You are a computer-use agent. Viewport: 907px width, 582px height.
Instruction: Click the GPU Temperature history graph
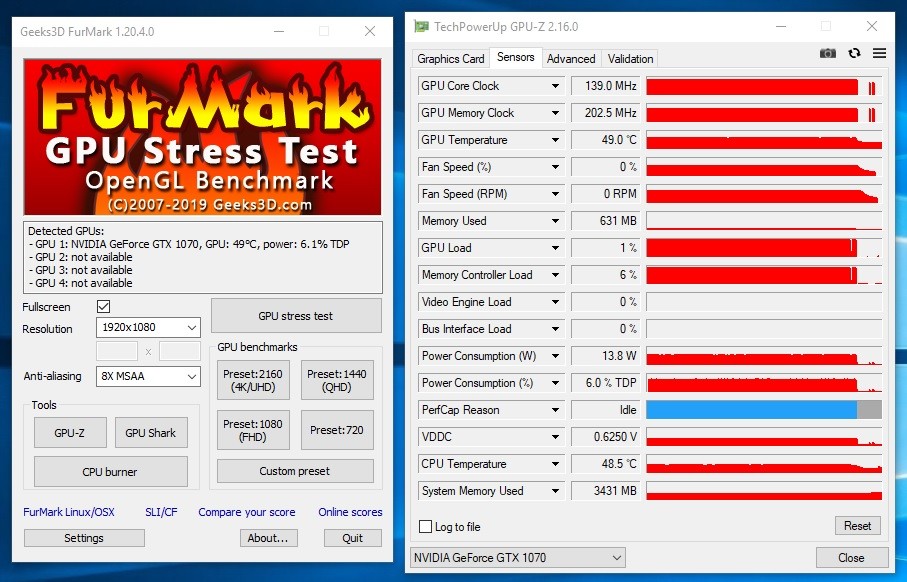[764, 140]
